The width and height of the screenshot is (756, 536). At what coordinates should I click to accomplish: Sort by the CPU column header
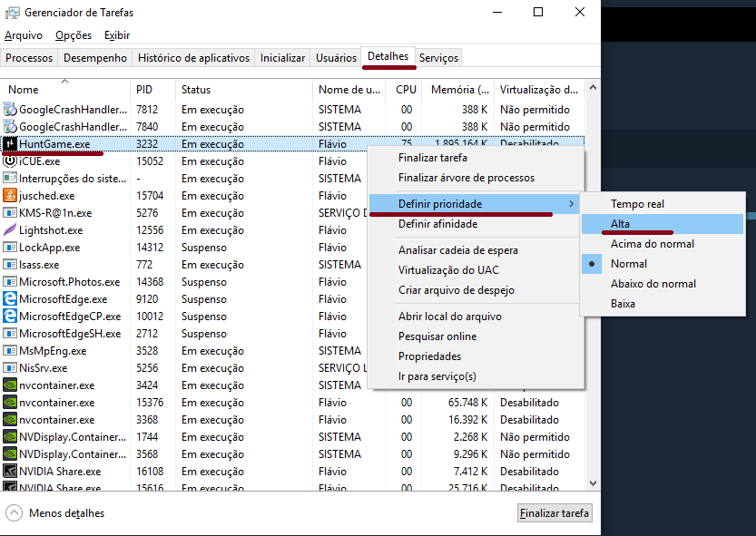[406, 89]
